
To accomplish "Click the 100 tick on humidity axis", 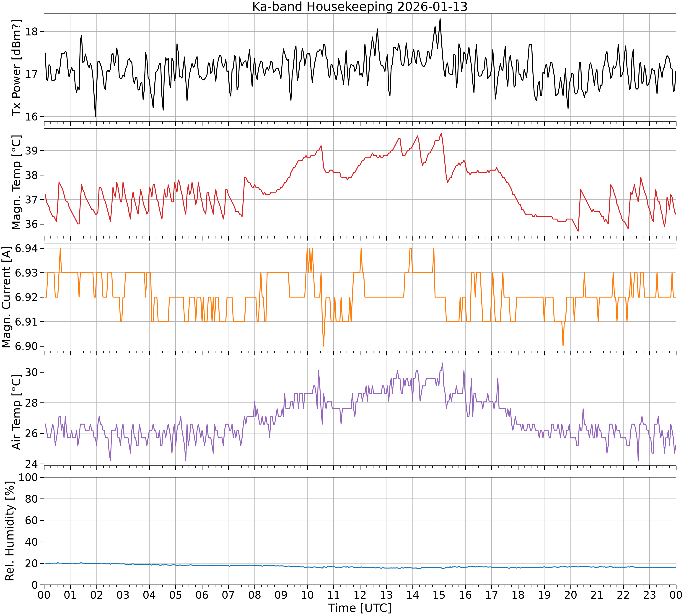I will click(32, 478).
